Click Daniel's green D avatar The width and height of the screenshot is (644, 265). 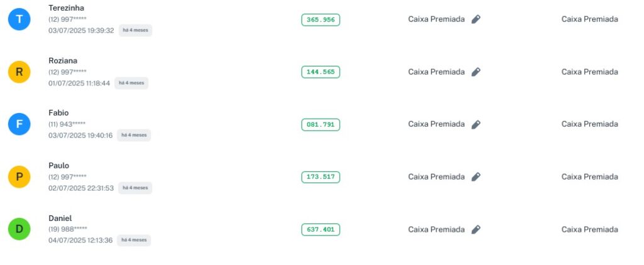click(x=19, y=229)
